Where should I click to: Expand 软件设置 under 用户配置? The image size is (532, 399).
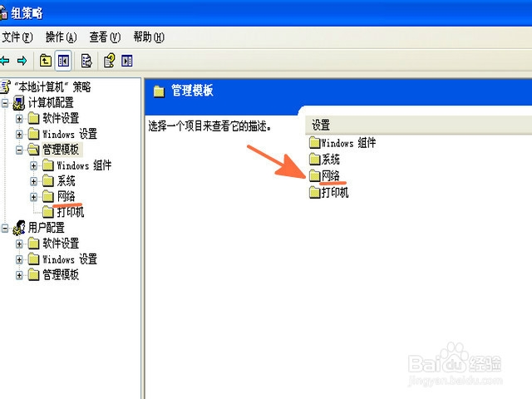coord(19,244)
